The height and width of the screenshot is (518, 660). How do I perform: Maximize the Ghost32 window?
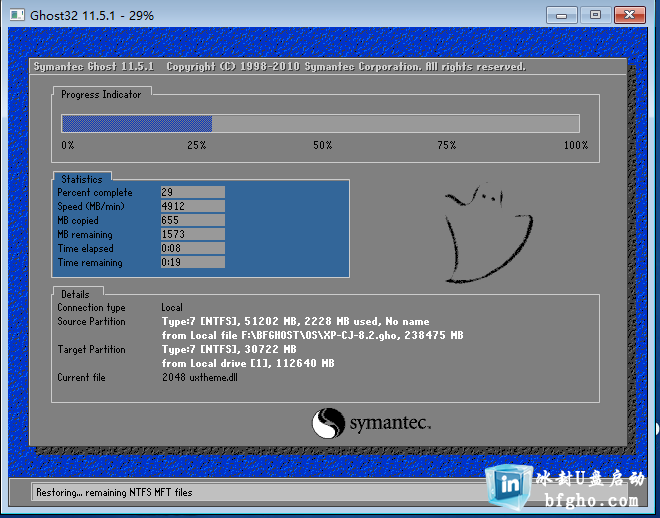click(595, 16)
